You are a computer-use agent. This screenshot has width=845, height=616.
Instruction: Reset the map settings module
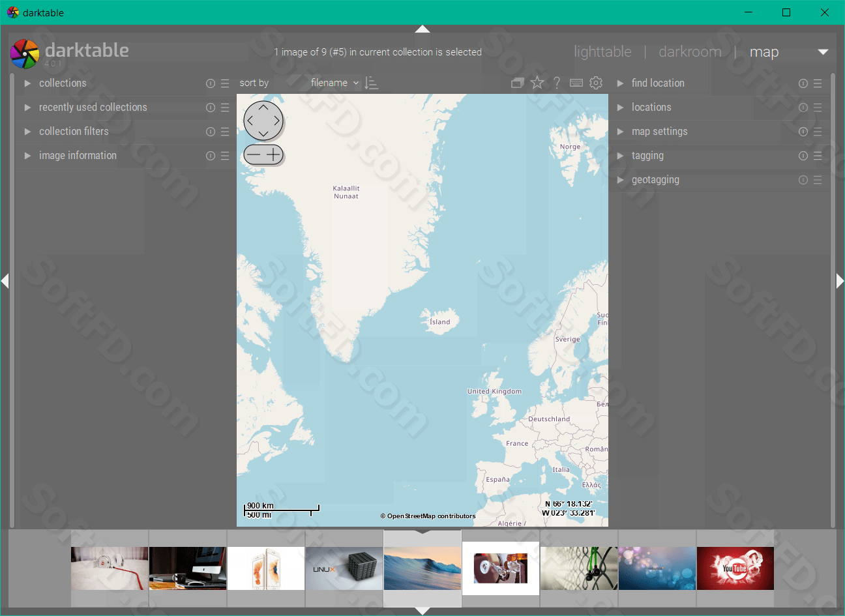pyautogui.click(x=803, y=132)
